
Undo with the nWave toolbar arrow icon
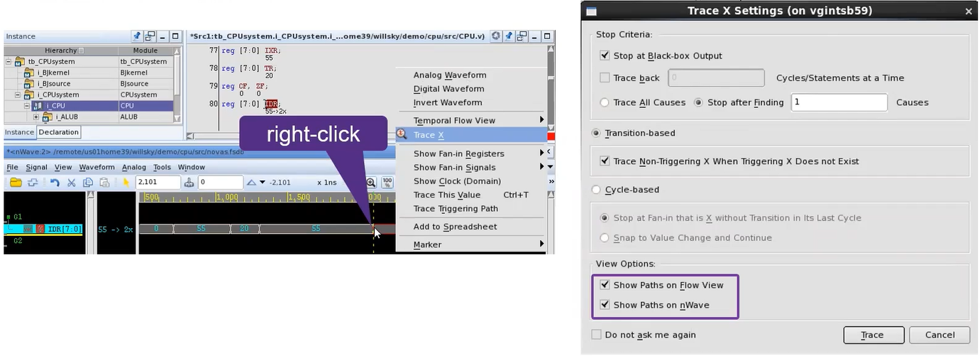pos(55,183)
